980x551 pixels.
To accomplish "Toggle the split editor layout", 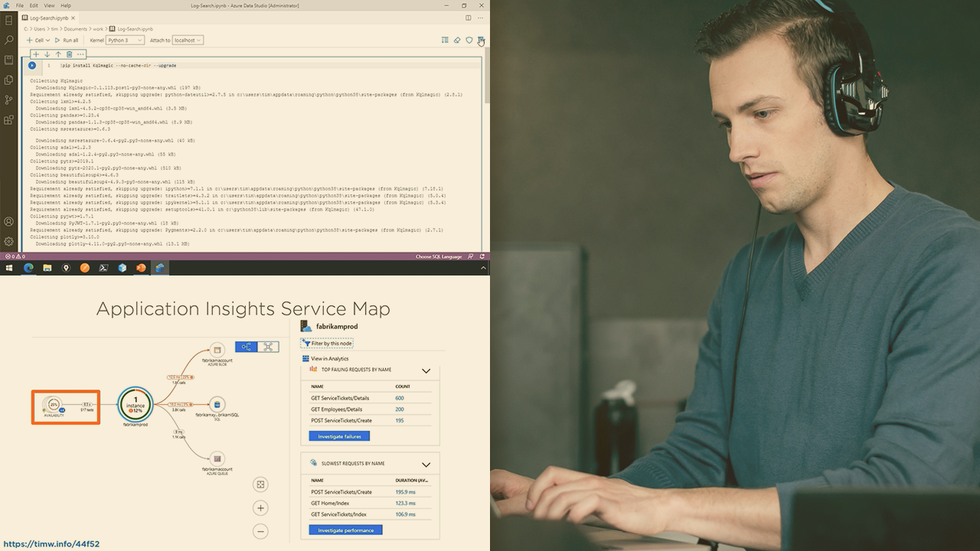I will pyautogui.click(x=469, y=17).
